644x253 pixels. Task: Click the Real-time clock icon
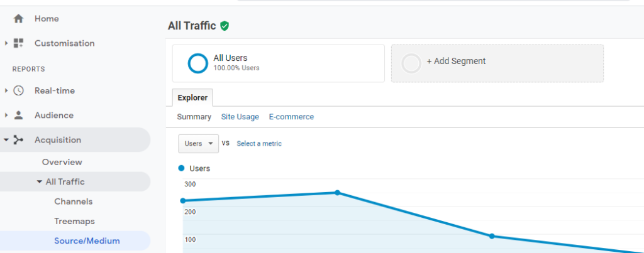coord(18,90)
